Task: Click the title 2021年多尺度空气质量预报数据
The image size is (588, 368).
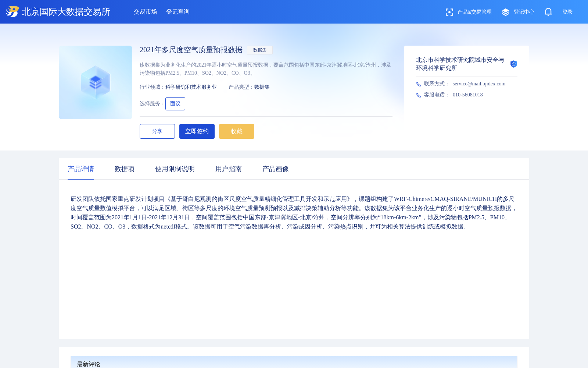Action: (191, 50)
